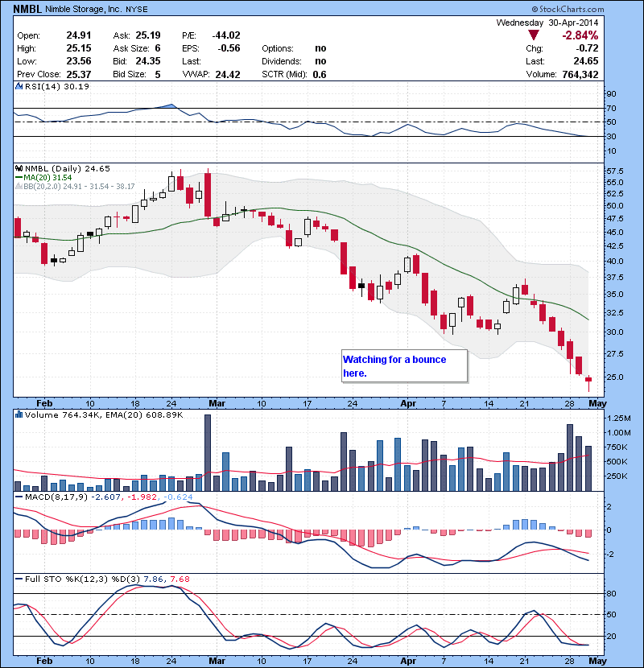
Task: Click the Nimble Storage, Inc. company name
Action: (x=84, y=9)
